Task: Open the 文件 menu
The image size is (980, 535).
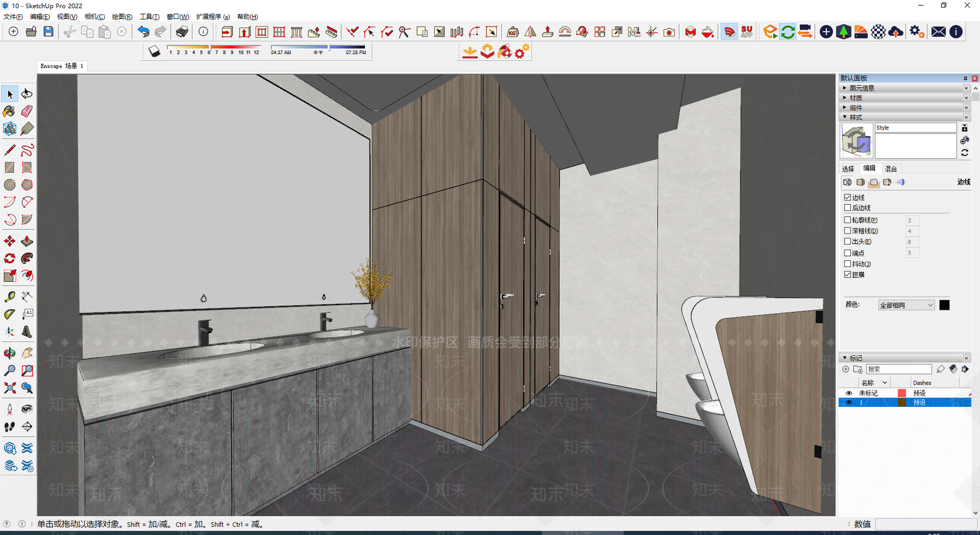Action: [x=13, y=17]
